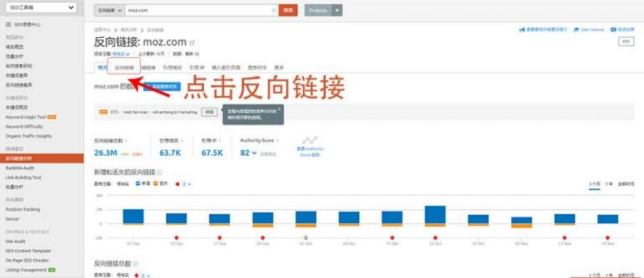Click the info icon beside 反向链接总数 heading
Viewport: 644px width, 278px height.
coord(135,264)
